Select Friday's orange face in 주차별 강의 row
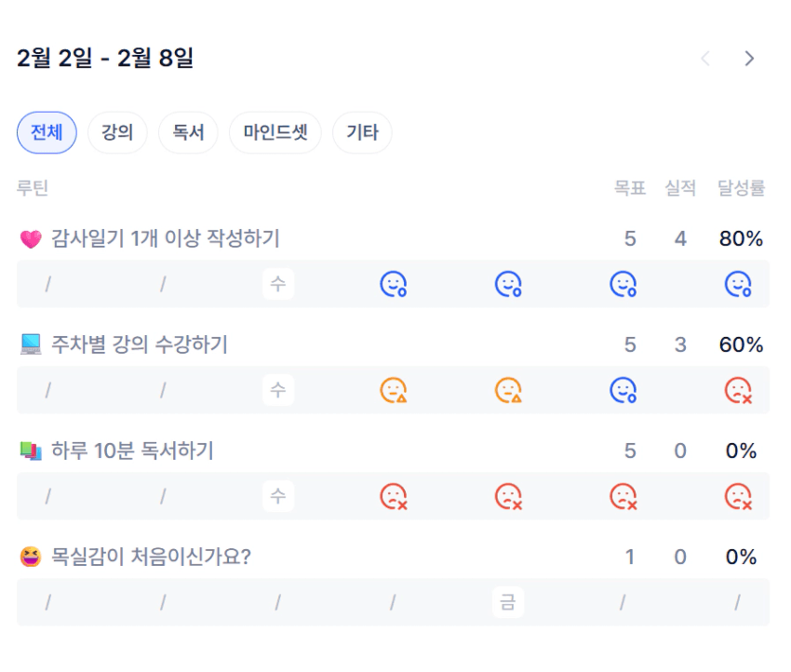 click(508, 390)
